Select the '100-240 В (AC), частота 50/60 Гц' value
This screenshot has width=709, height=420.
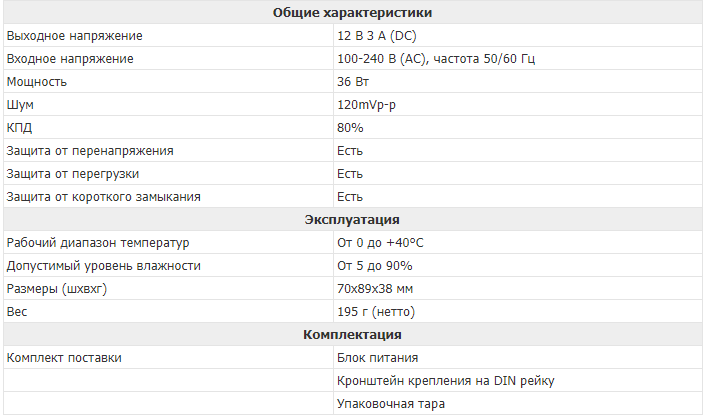pos(436,59)
